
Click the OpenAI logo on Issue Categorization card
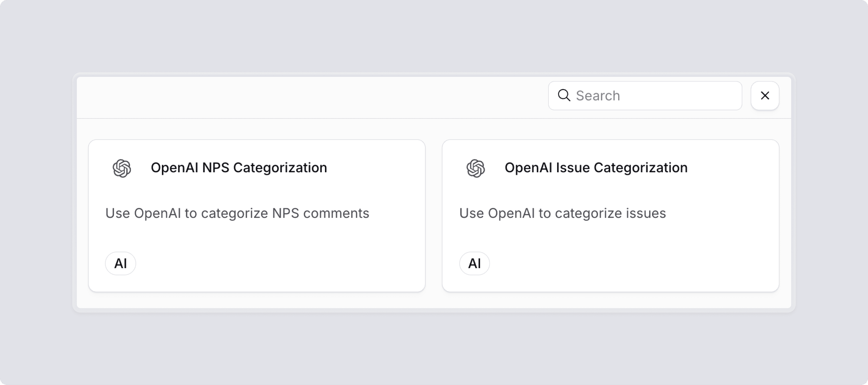pyautogui.click(x=476, y=168)
